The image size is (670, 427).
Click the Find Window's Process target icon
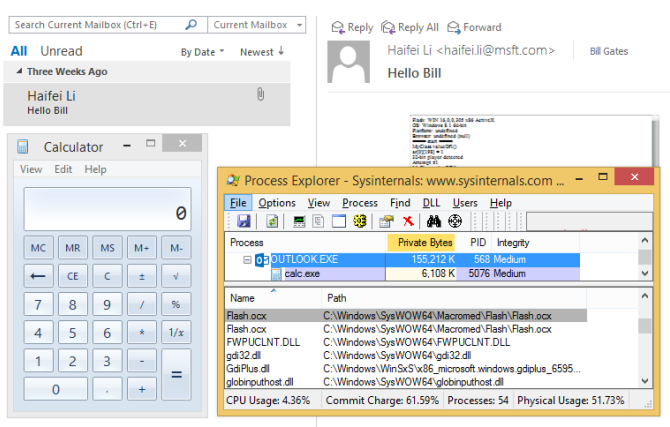454,221
